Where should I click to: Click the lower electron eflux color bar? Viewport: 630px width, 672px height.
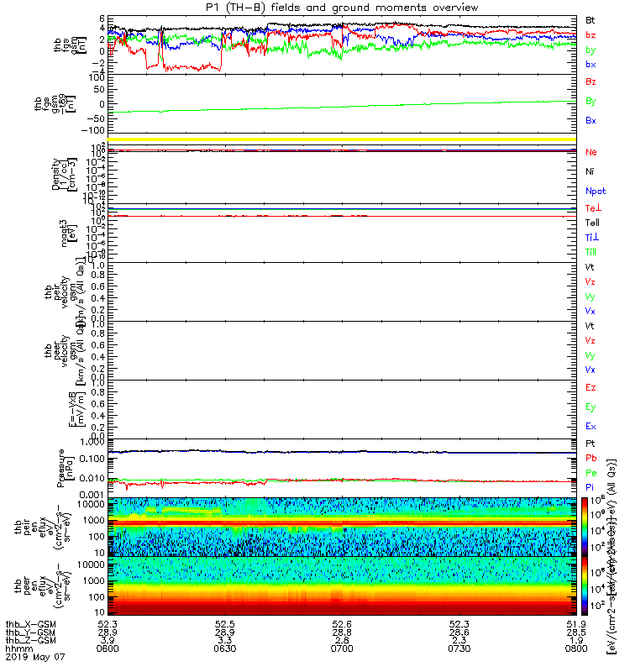(585, 585)
